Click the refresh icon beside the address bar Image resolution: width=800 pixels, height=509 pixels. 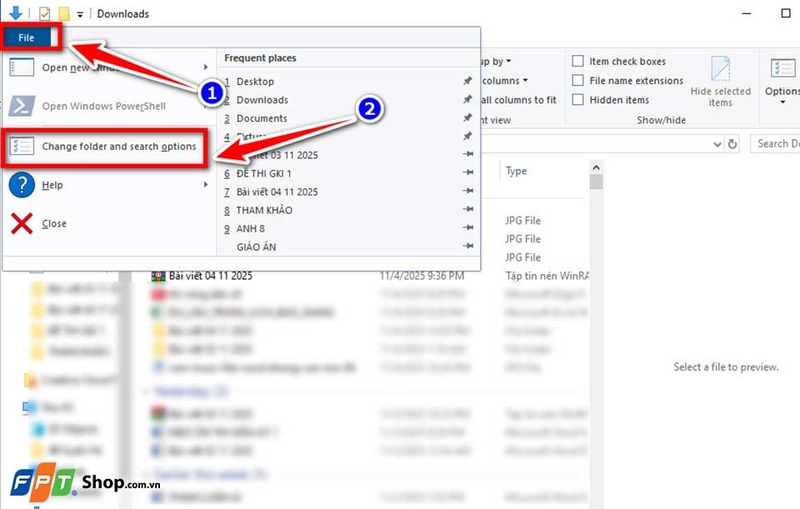tap(733, 144)
